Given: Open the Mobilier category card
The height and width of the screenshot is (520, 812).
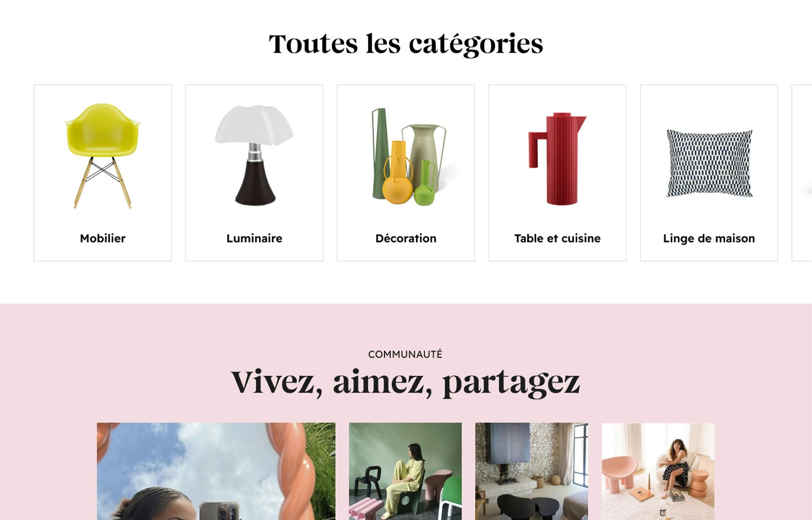Looking at the screenshot, I should [103, 173].
